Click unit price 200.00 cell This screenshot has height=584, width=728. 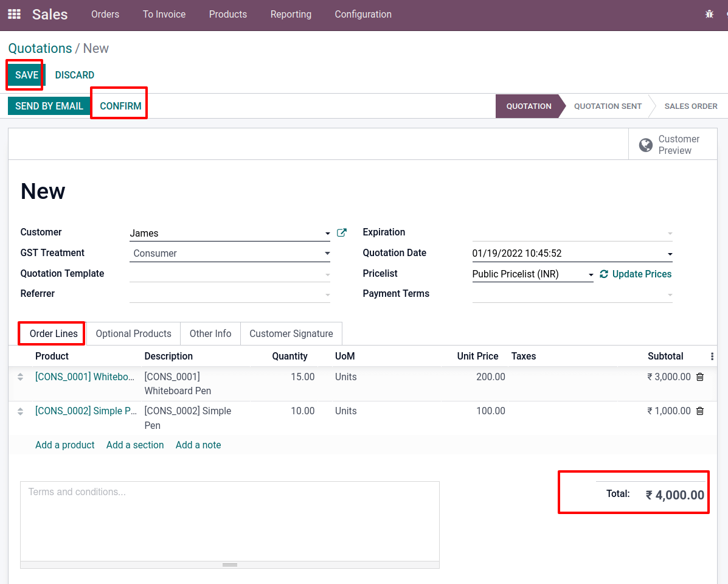pyautogui.click(x=490, y=377)
